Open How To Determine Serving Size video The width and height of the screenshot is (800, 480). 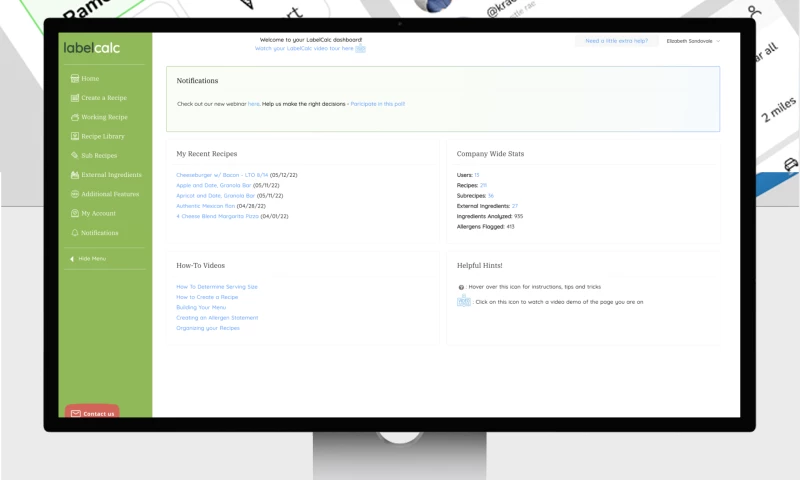217,287
